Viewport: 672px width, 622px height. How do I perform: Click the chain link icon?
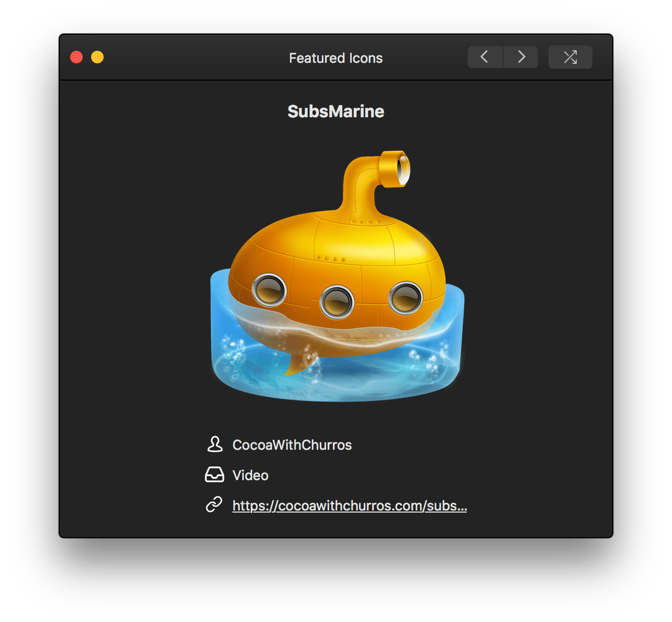214,505
